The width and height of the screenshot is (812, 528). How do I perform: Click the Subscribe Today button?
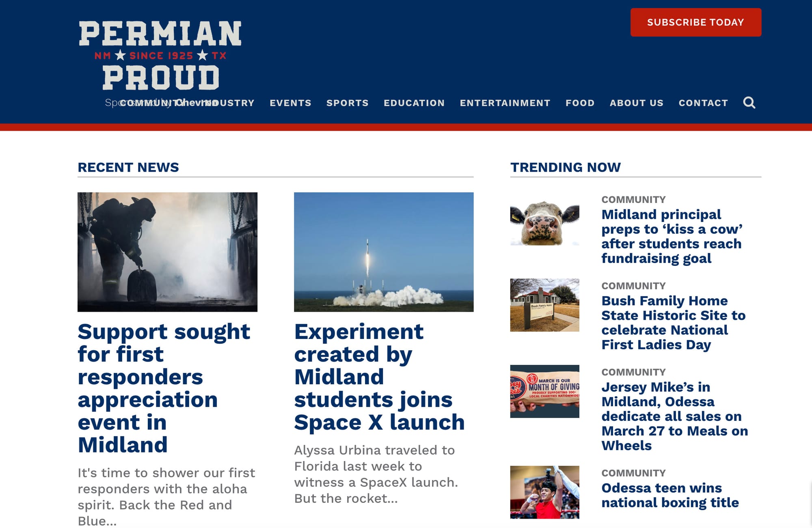click(x=695, y=22)
